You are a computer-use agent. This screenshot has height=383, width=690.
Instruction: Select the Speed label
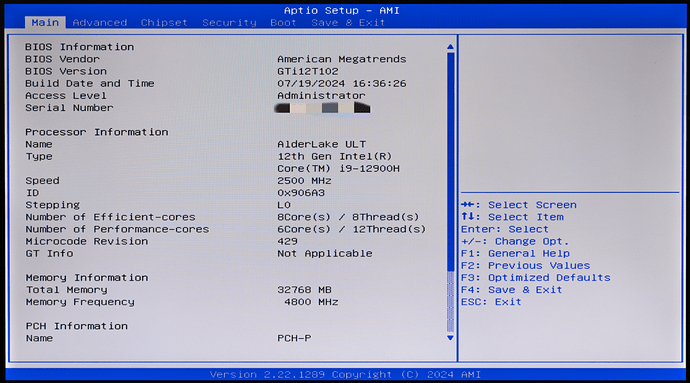42,181
